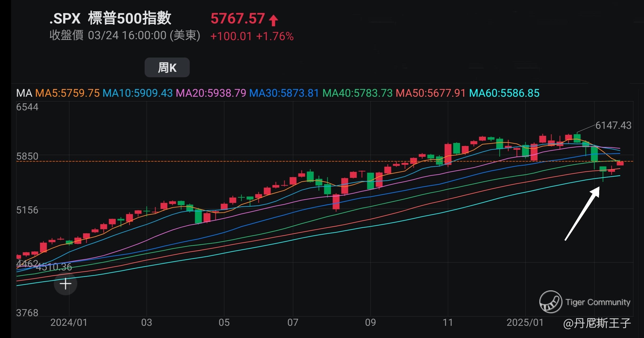Click the 5767.57 current price
Screen dimensions: 644x338
click(x=238, y=19)
